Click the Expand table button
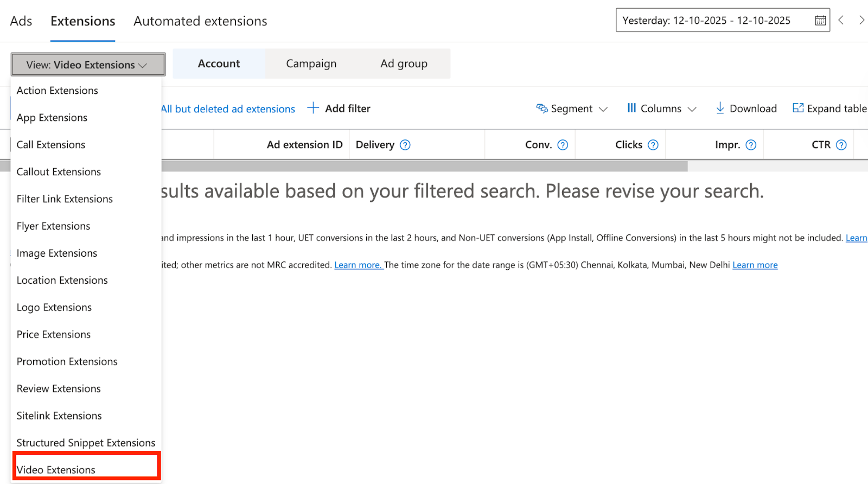 click(829, 109)
